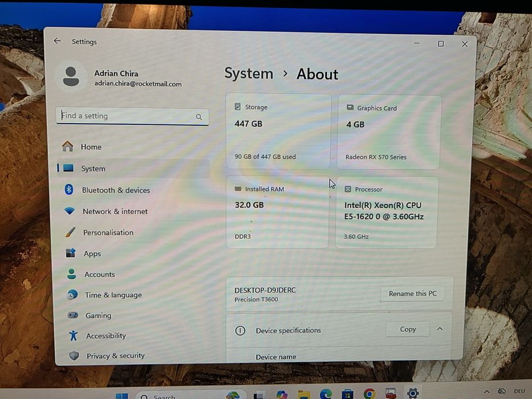Click the Intel Xeon E5-1620 processor name
The height and width of the screenshot is (399, 532).
coord(384,211)
